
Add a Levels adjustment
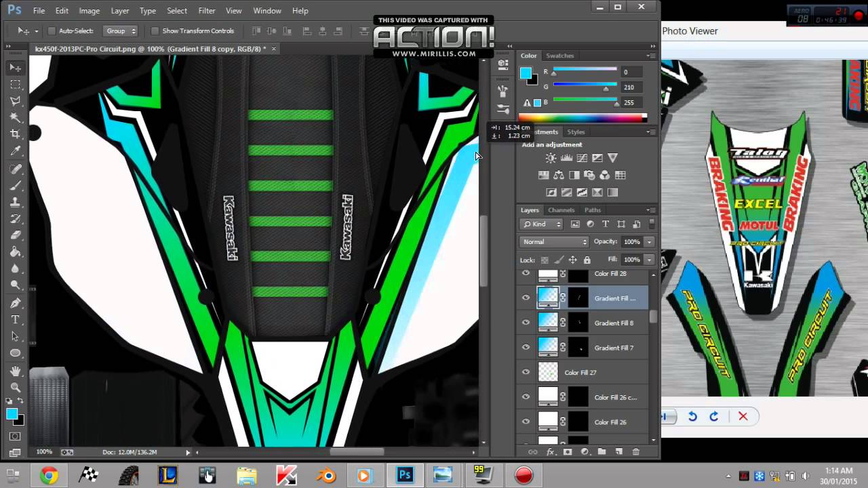point(566,158)
